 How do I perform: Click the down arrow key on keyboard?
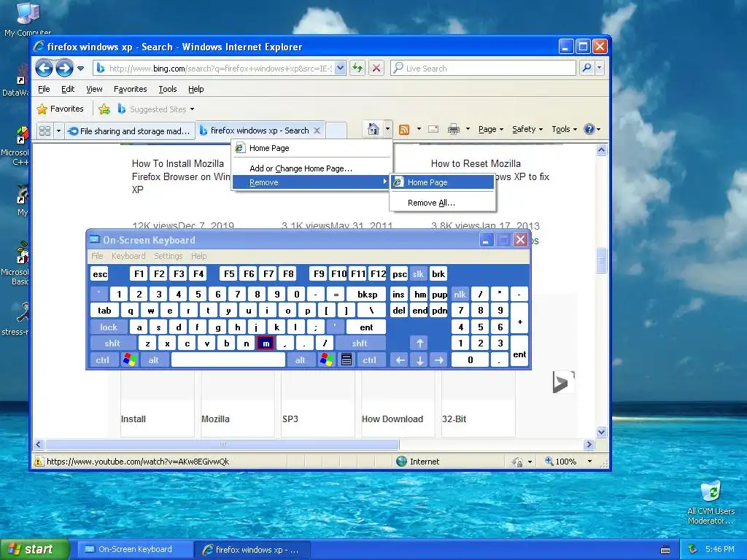click(x=419, y=360)
